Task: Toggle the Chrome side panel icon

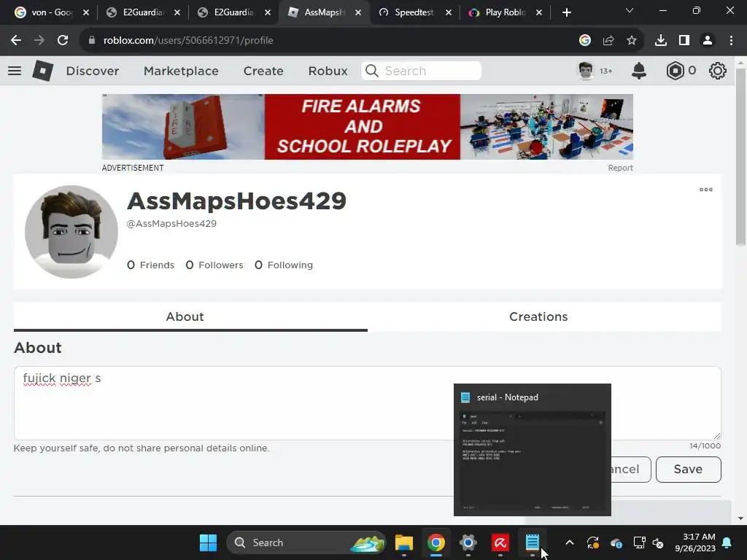Action: (x=684, y=41)
